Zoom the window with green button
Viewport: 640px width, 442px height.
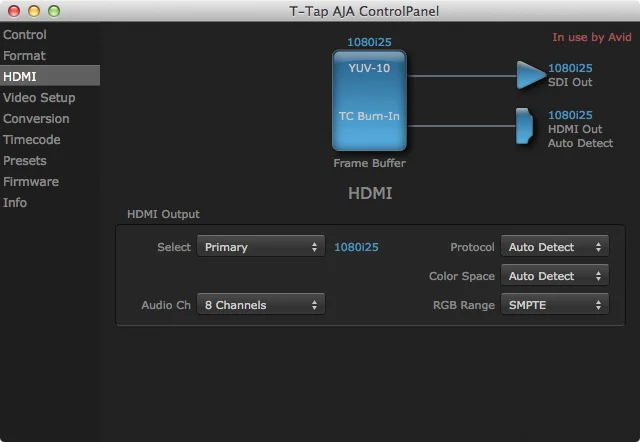click(x=54, y=11)
